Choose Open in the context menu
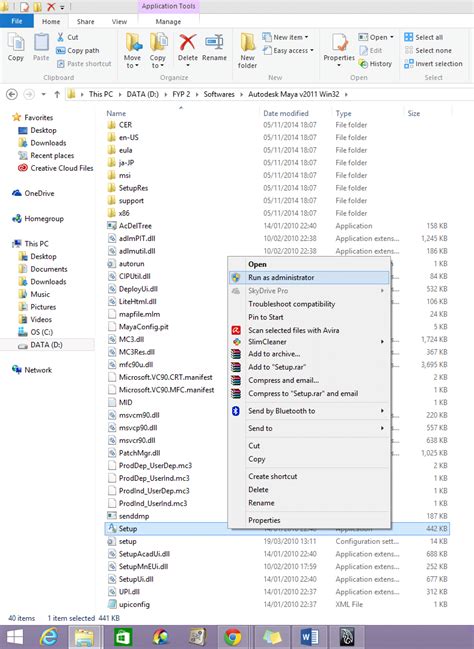 tap(309, 264)
